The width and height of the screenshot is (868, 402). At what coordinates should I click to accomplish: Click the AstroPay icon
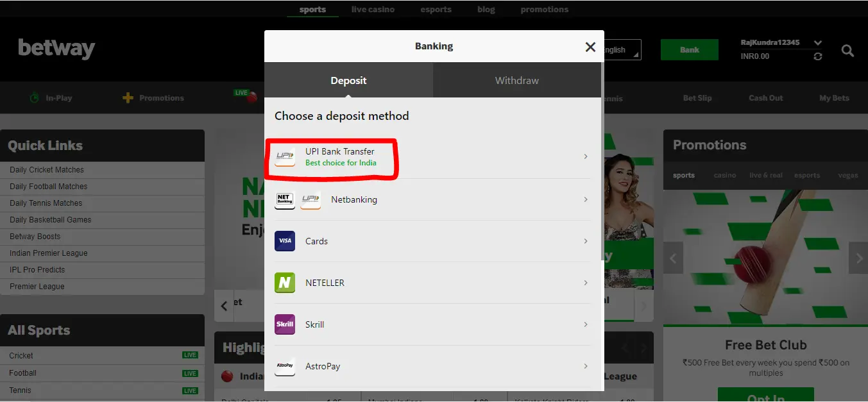point(285,366)
